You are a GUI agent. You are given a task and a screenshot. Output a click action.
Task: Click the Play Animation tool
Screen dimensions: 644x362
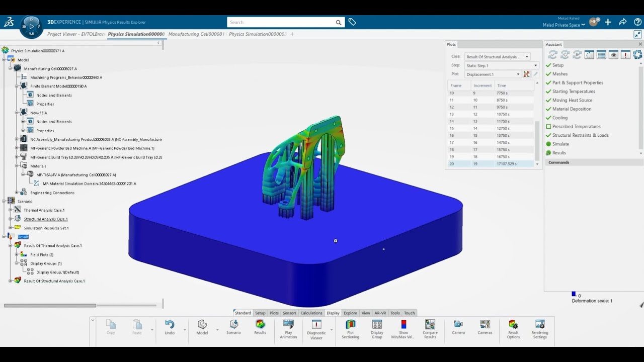click(288, 329)
